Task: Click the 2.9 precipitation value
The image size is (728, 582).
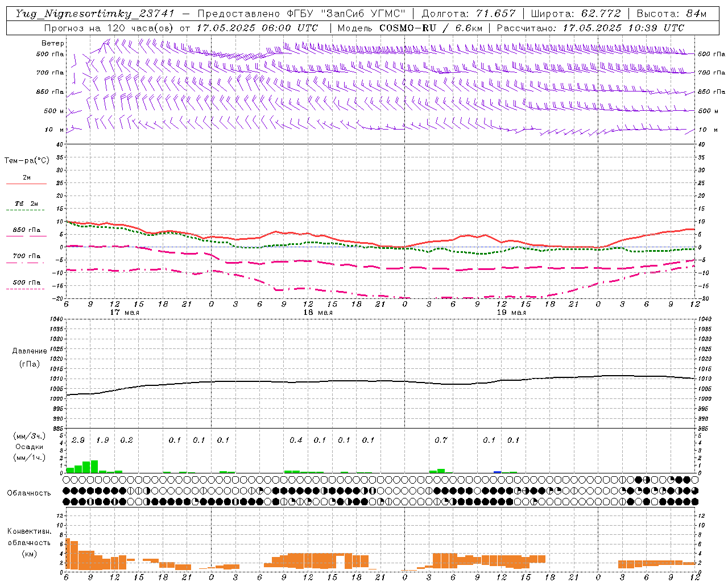Action: [x=78, y=440]
